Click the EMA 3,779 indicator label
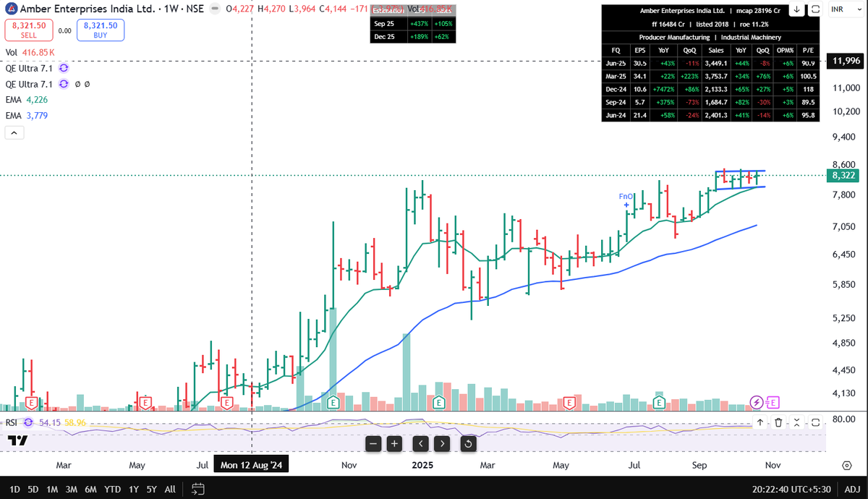The image size is (868, 499). tap(27, 115)
